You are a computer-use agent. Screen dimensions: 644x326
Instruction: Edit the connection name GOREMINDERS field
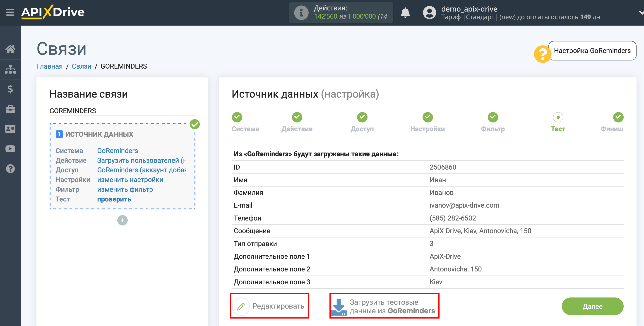[122, 111]
